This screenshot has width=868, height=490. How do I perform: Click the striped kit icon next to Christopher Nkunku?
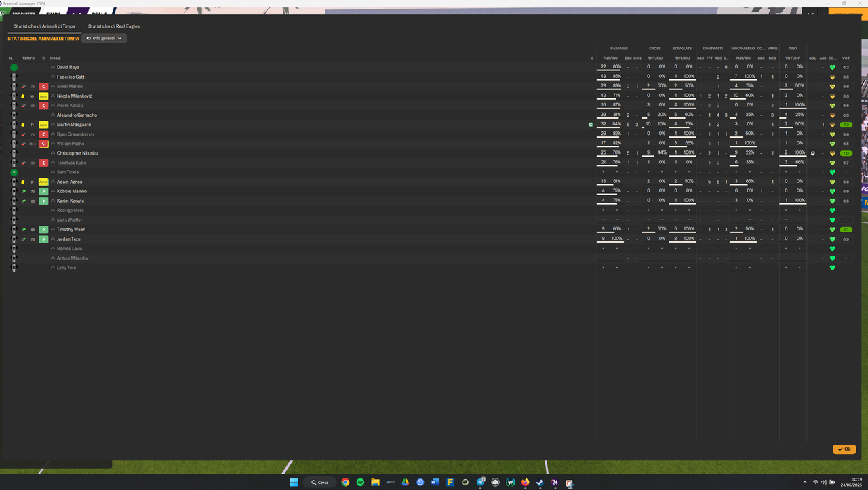[x=14, y=153]
